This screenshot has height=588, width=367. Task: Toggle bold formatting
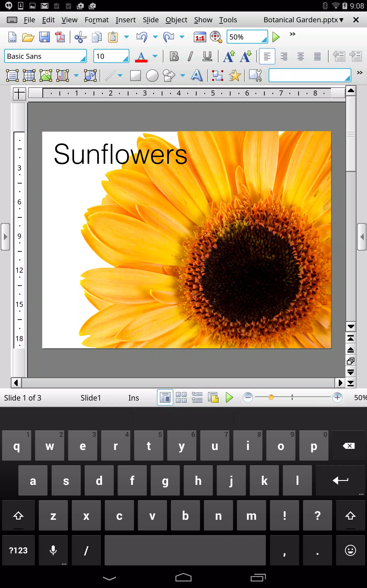tap(174, 56)
